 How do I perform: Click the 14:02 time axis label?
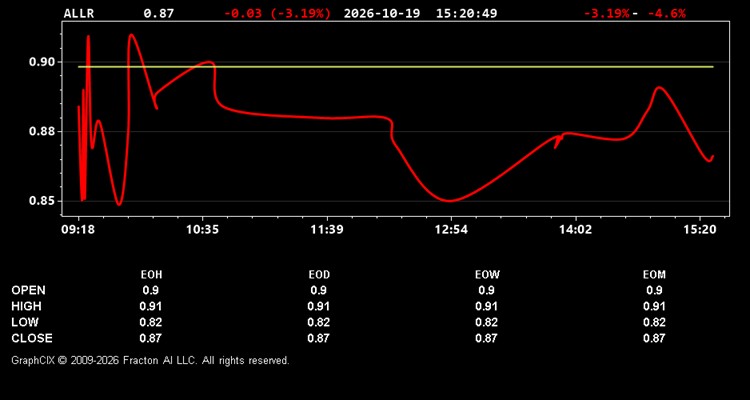click(x=575, y=230)
